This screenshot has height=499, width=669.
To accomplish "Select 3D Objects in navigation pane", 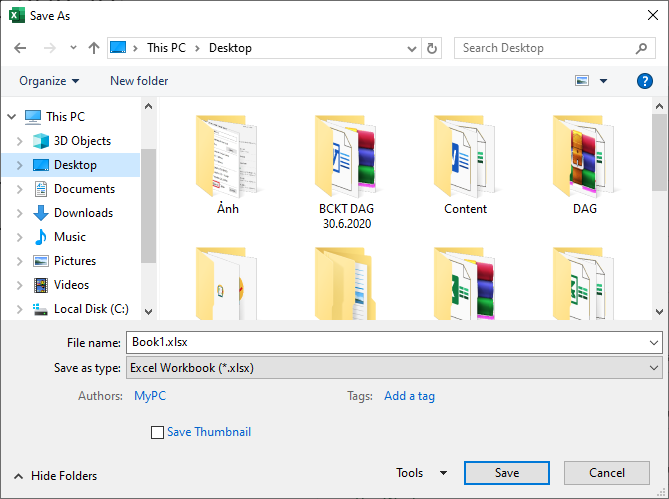I will (x=82, y=141).
